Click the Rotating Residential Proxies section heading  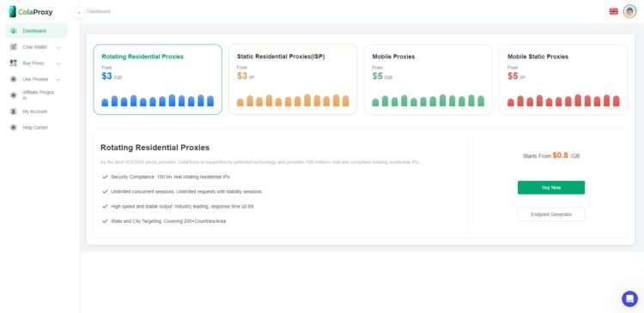click(155, 147)
